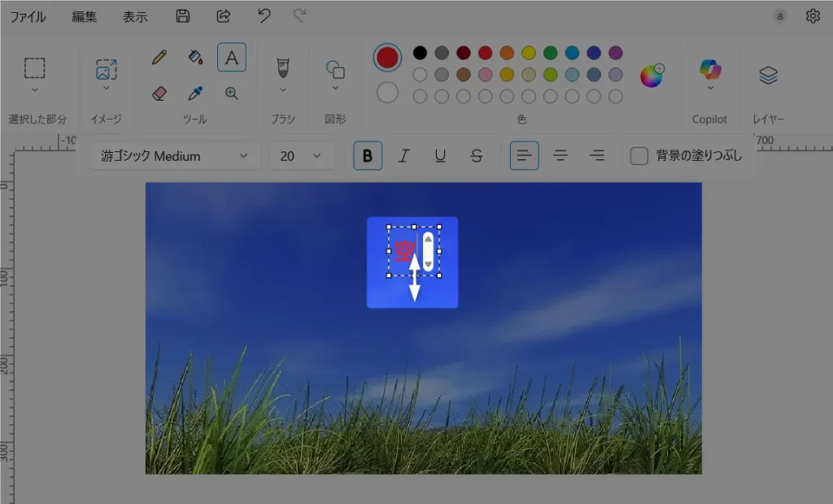The width and height of the screenshot is (833, 504).
Task: Toggle Bold formatting
Action: (368, 155)
